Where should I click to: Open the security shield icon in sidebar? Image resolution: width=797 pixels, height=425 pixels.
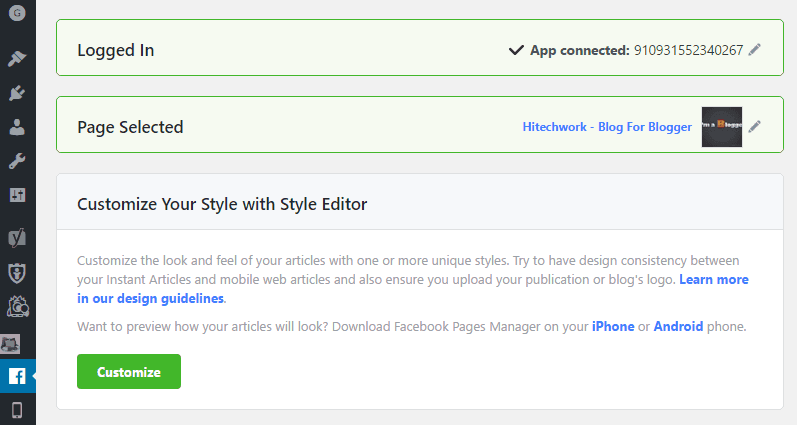click(x=17, y=273)
